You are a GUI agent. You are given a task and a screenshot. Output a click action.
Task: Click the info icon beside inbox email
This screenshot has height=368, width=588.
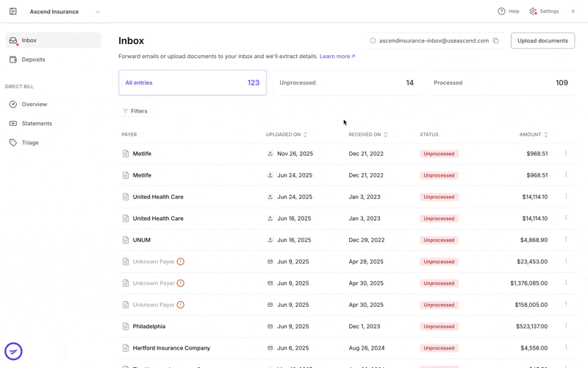click(373, 40)
